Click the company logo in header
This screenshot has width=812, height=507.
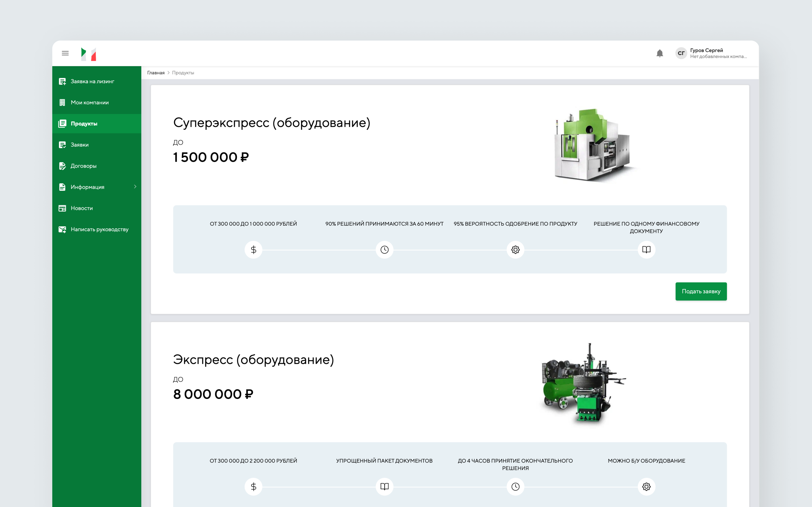89,54
